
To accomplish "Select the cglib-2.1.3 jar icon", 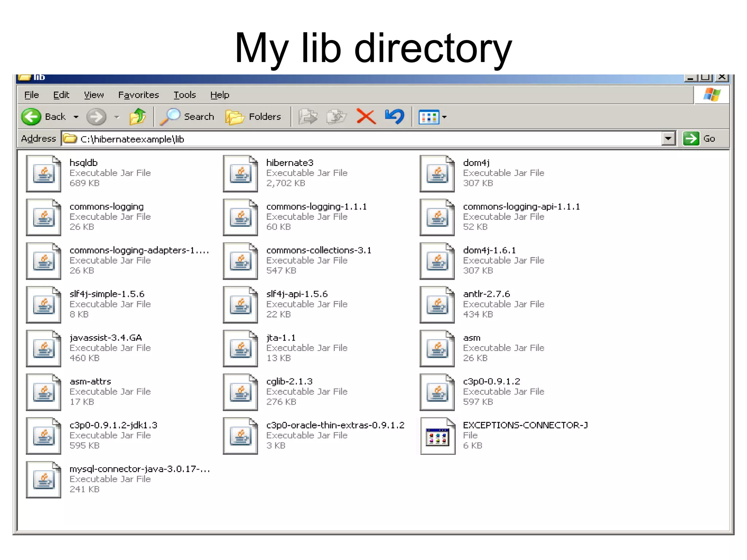I will 240,392.
